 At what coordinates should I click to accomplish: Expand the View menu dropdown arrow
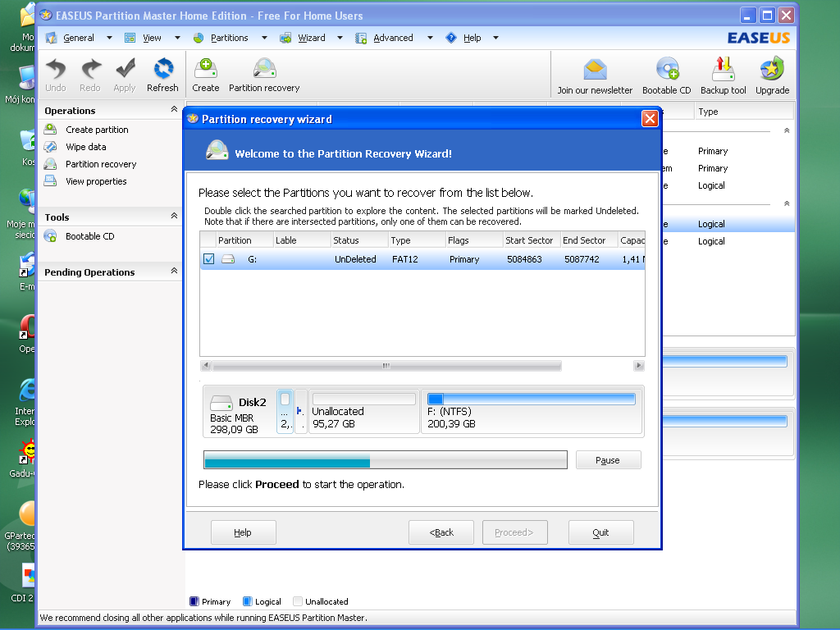tap(177, 38)
